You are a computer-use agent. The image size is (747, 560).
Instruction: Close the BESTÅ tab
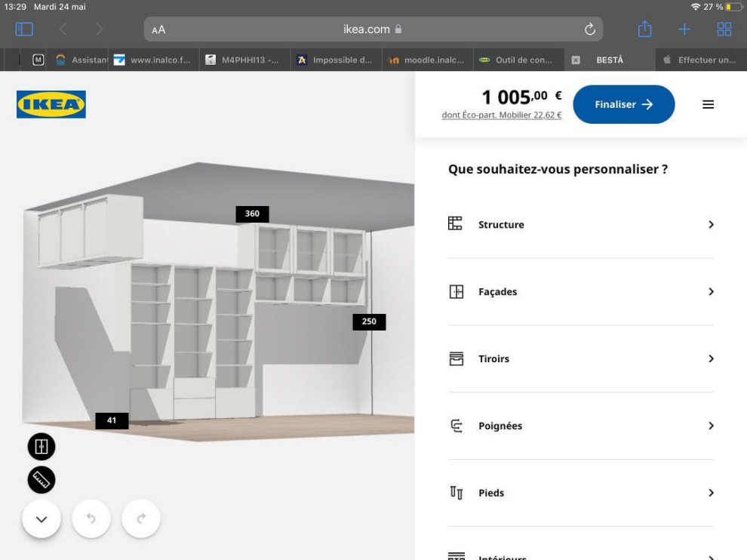(x=576, y=60)
